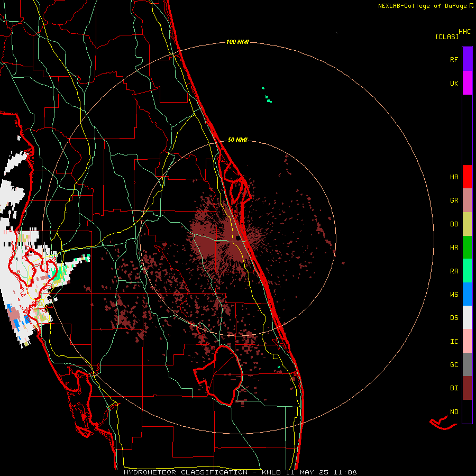
Task: Click the 11 MAY 25 date text
Action: (307, 472)
